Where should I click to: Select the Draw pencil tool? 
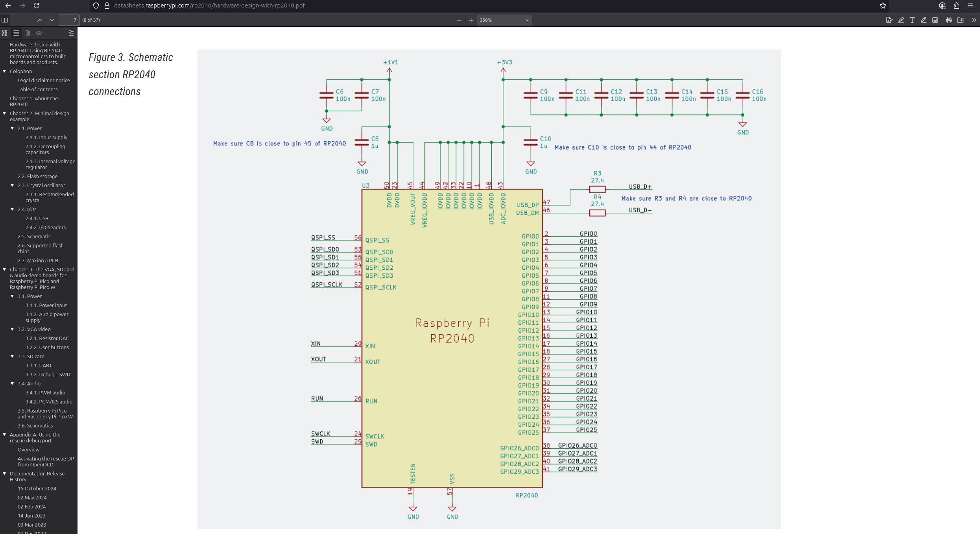point(923,20)
